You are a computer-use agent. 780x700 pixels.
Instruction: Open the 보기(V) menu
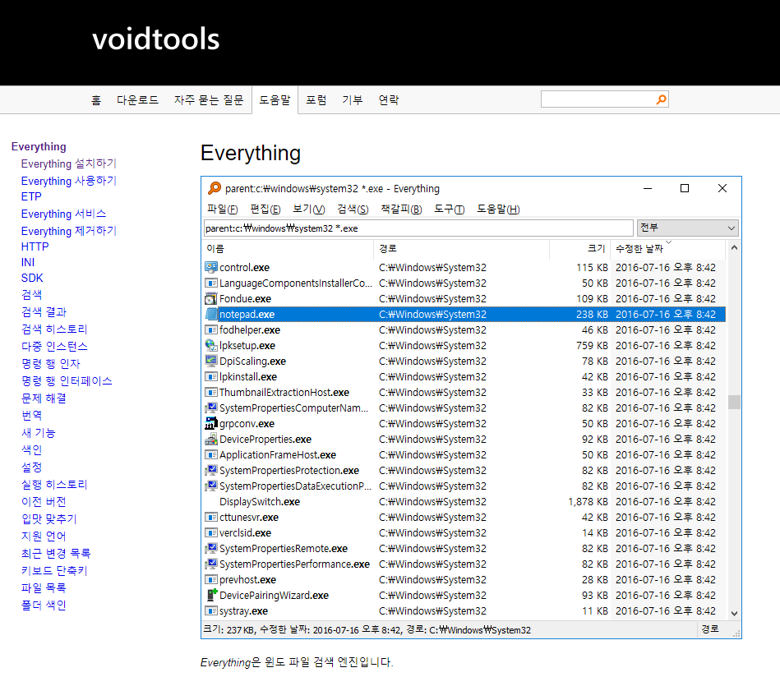tap(308, 210)
